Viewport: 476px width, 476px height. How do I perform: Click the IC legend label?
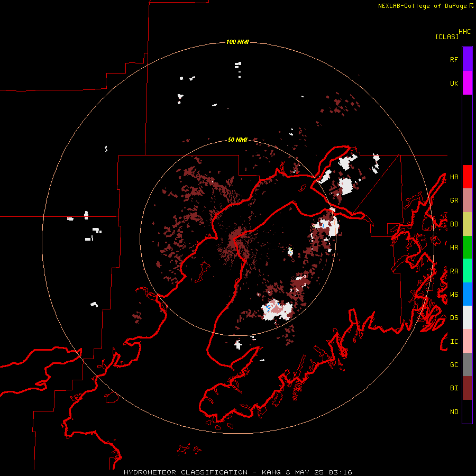(454, 342)
